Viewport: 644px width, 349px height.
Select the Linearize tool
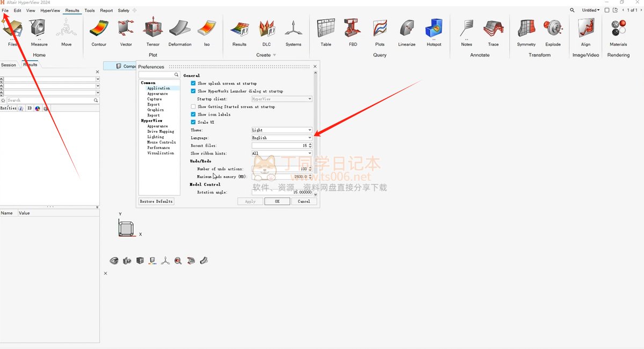tap(407, 32)
